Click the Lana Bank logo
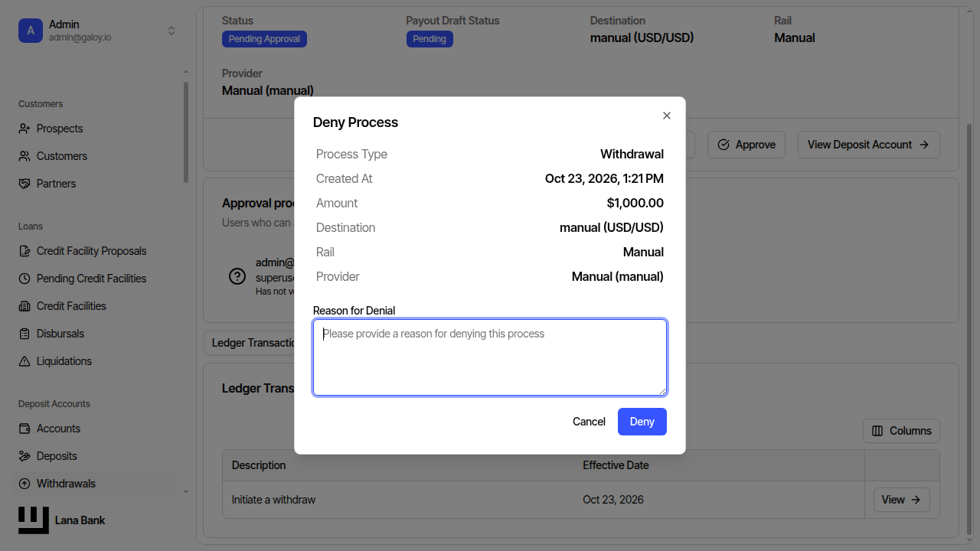The width and height of the screenshot is (980, 551). click(x=34, y=520)
